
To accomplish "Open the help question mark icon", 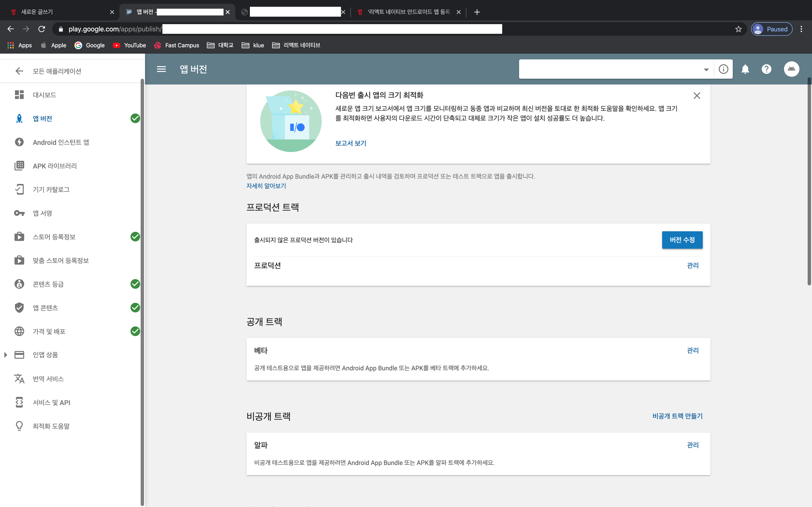I will pos(766,69).
